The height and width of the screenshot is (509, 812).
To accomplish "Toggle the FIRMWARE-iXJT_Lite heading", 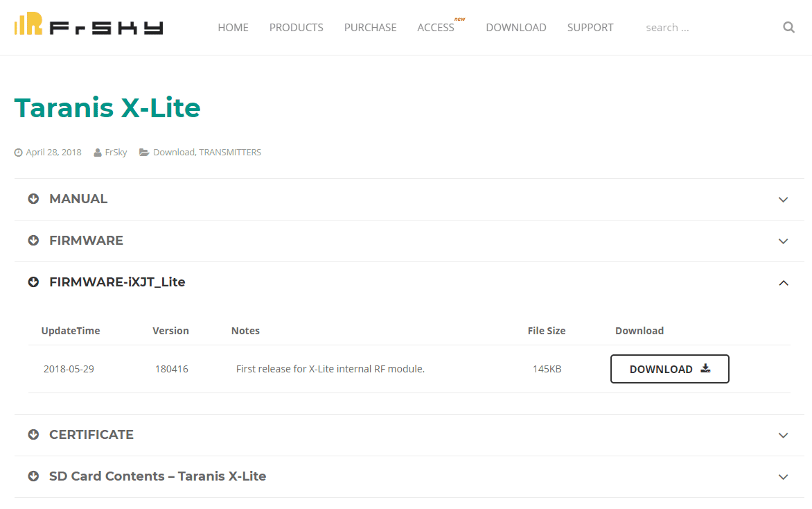I will point(117,282).
